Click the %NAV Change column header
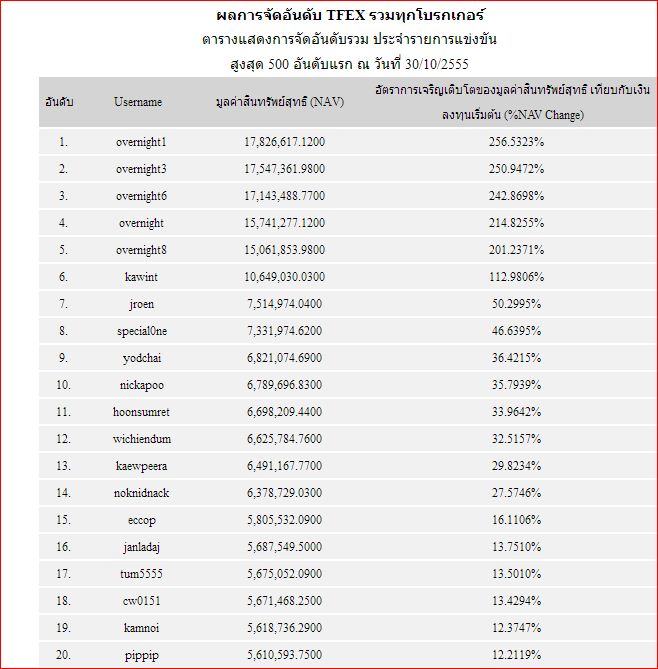 (x=512, y=102)
